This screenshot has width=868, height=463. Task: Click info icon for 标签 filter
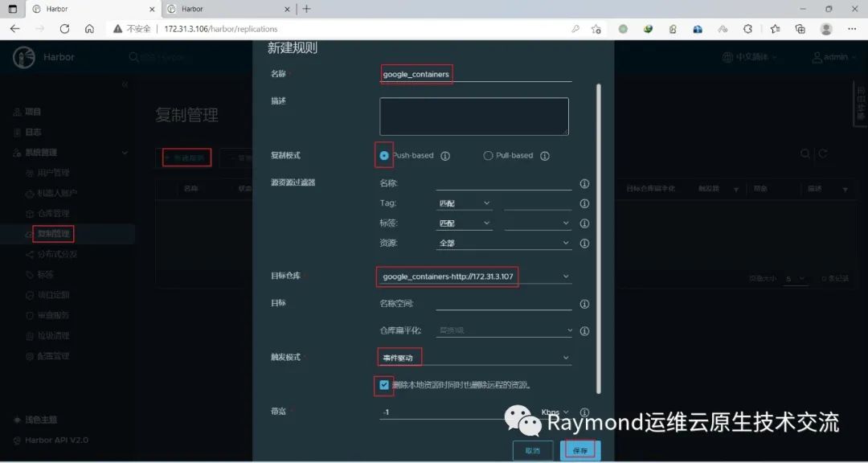(x=584, y=223)
